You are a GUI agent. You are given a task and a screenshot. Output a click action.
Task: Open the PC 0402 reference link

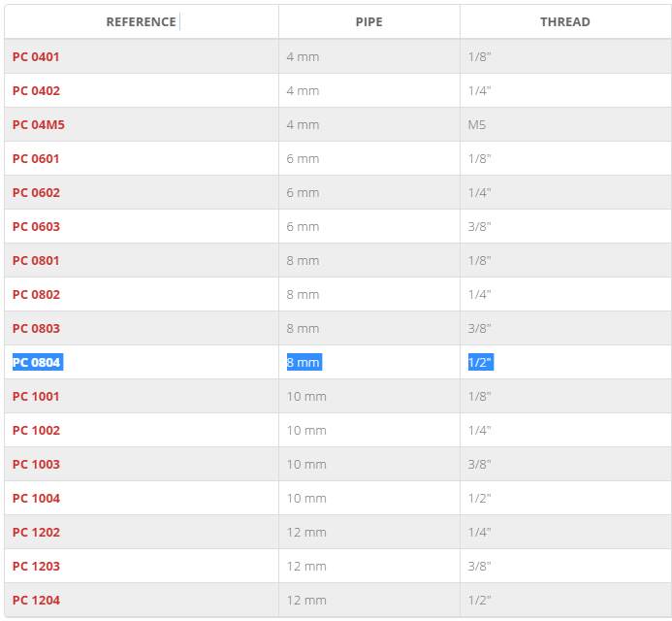pos(37,90)
